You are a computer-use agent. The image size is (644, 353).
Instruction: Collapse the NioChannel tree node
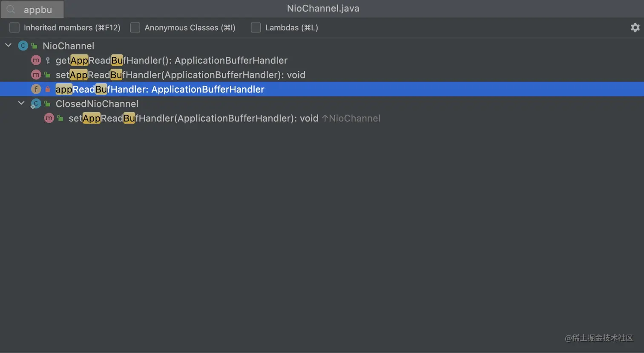(x=8, y=45)
